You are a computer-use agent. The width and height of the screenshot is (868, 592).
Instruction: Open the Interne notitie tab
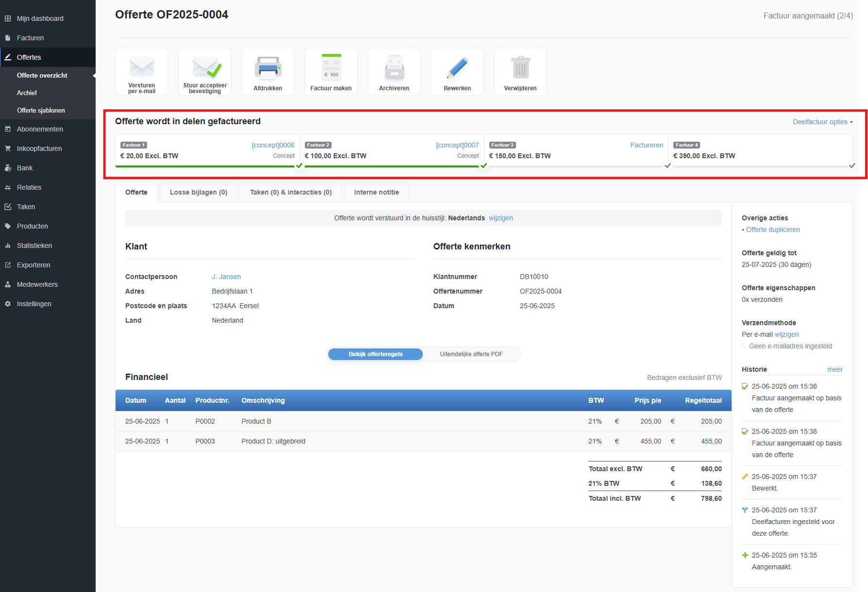(376, 192)
